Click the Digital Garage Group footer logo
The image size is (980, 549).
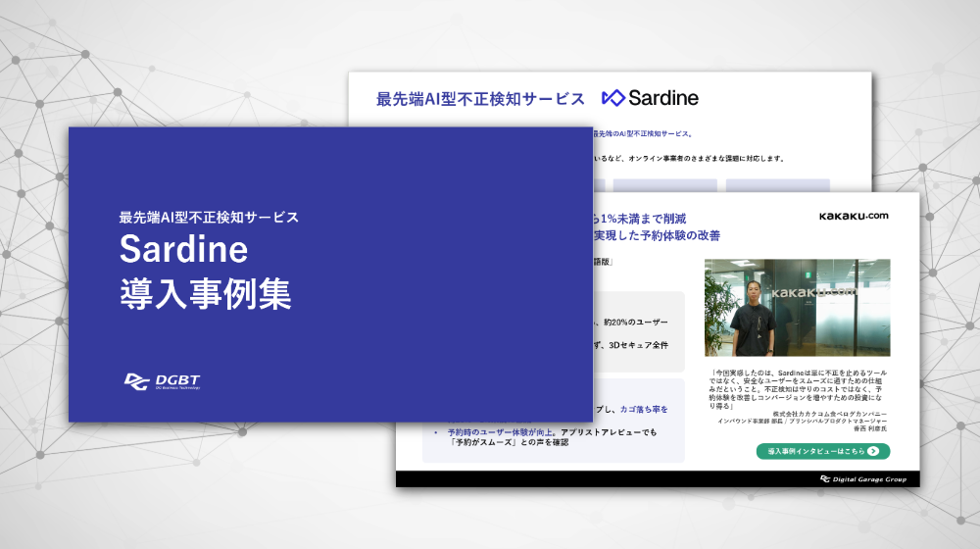[x=863, y=479]
